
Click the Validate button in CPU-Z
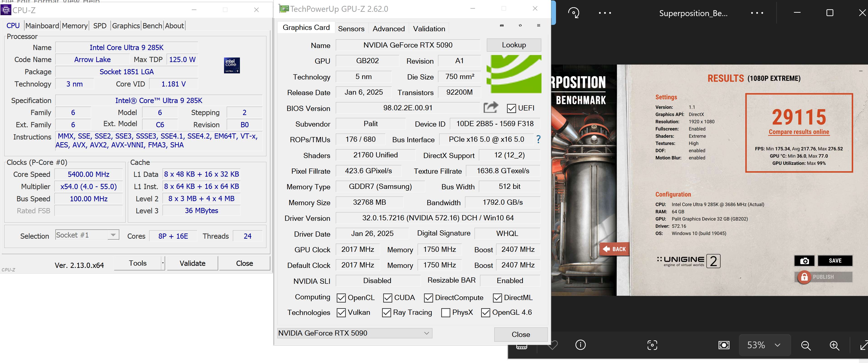(x=193, y=263)
